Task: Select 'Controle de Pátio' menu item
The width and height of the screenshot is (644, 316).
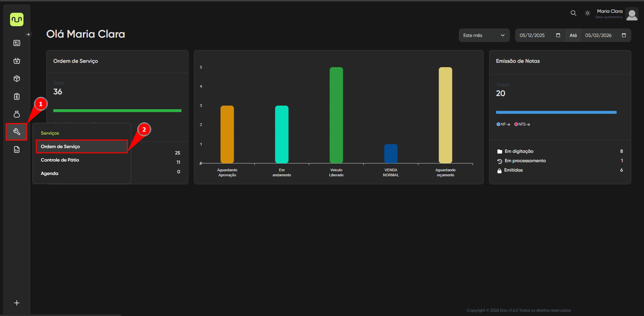Action: click(60, 160)
